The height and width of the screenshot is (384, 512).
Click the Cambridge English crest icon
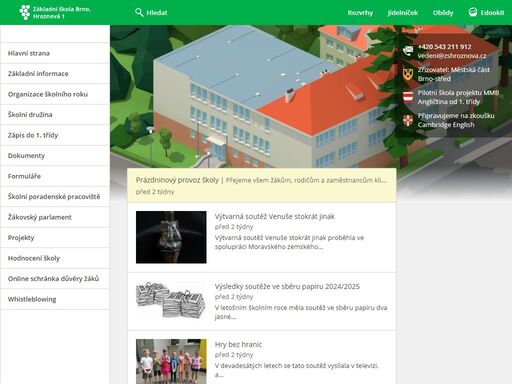point(408,120)
